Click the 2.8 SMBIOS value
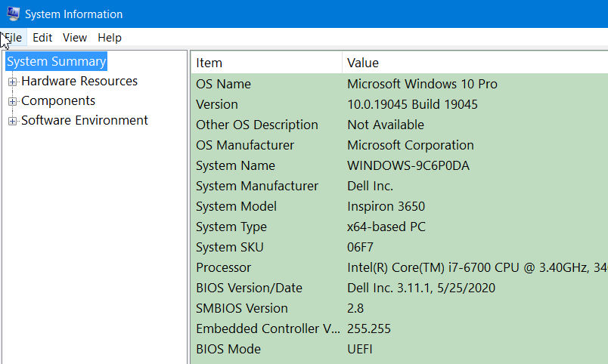This screenshot has height=364, width=608. point(355,308)
